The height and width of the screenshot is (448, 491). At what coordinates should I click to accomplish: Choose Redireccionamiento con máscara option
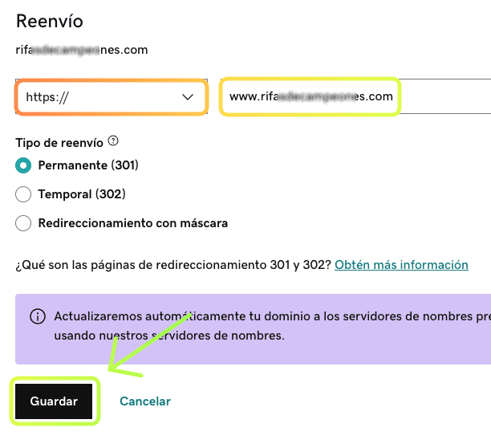[23, 223]
